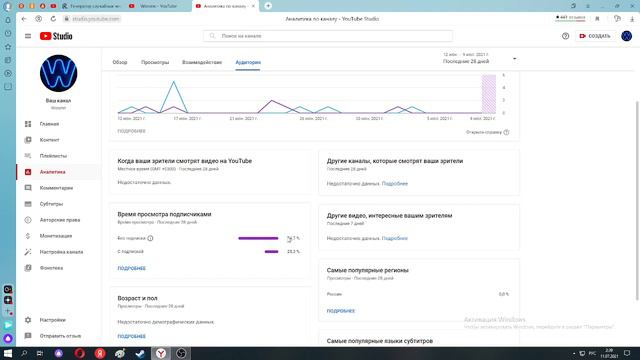This screenshot has height=360, width=640.
Task: Click the browser sidebar history clock icon
Action: point(8,33)
